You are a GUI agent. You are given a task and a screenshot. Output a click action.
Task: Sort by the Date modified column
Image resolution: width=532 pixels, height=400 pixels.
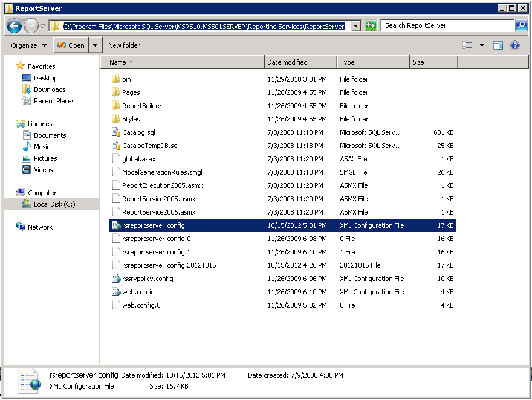300,62
